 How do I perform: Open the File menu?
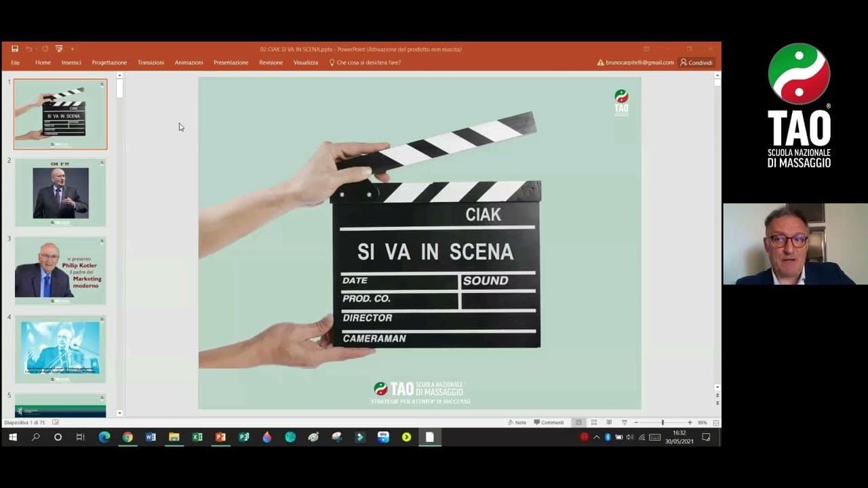[15, 62]
